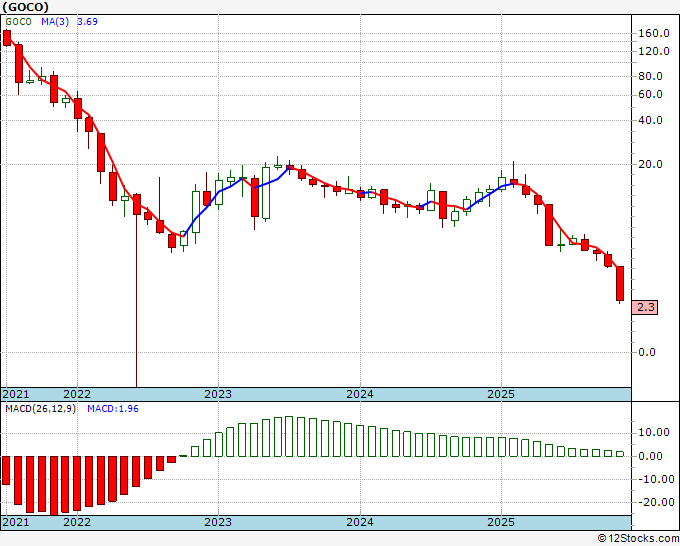Click the 0.00 MACD axis label
Image resolution: width=680 pixels, height=546 pixels.
click(x=651, y=456)
